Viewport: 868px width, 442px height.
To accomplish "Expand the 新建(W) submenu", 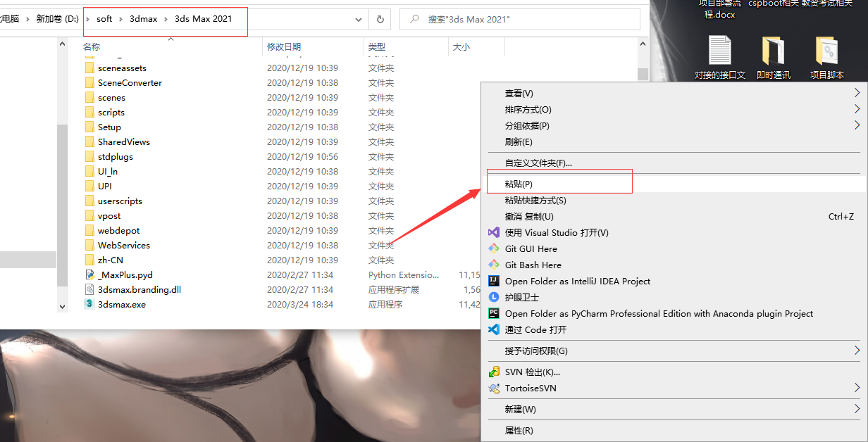I will click(857, 409).
